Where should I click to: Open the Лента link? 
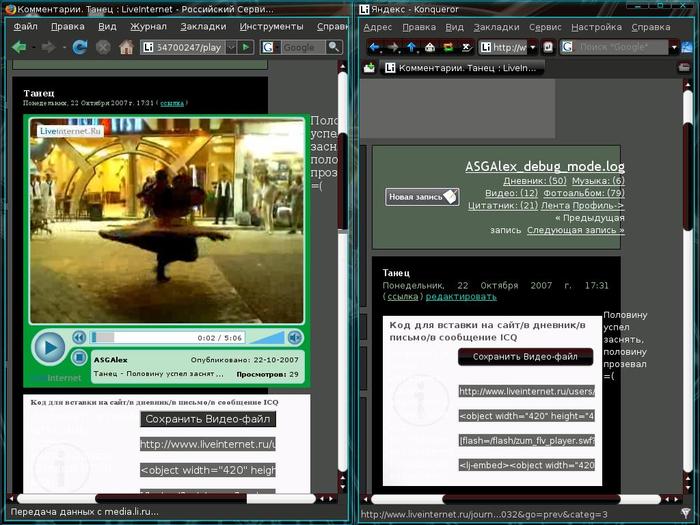coord(555,205)
